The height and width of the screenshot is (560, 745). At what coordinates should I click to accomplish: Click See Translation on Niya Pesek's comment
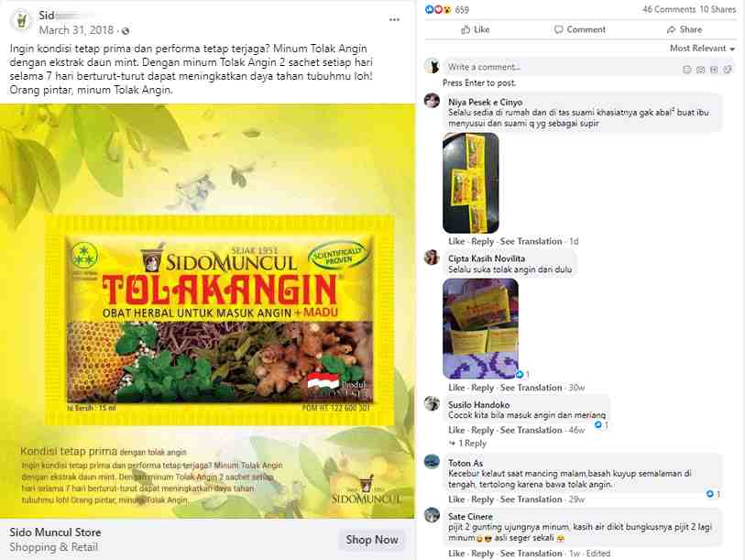click(531, 241)
